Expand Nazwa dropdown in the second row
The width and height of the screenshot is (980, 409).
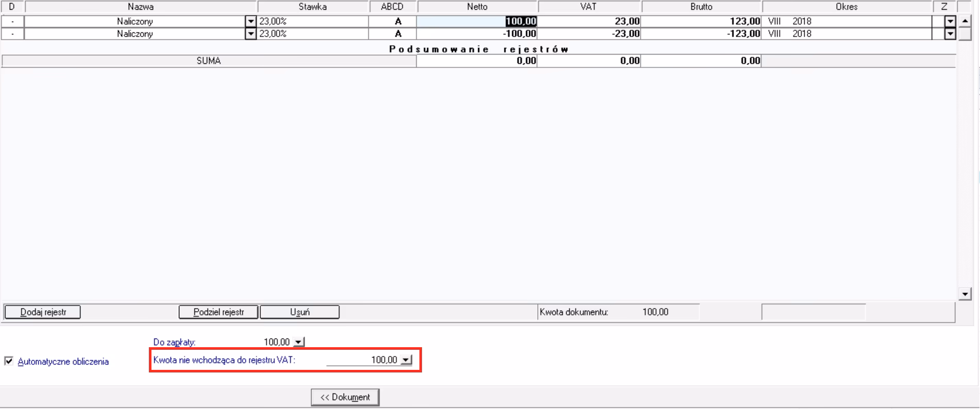251,34
